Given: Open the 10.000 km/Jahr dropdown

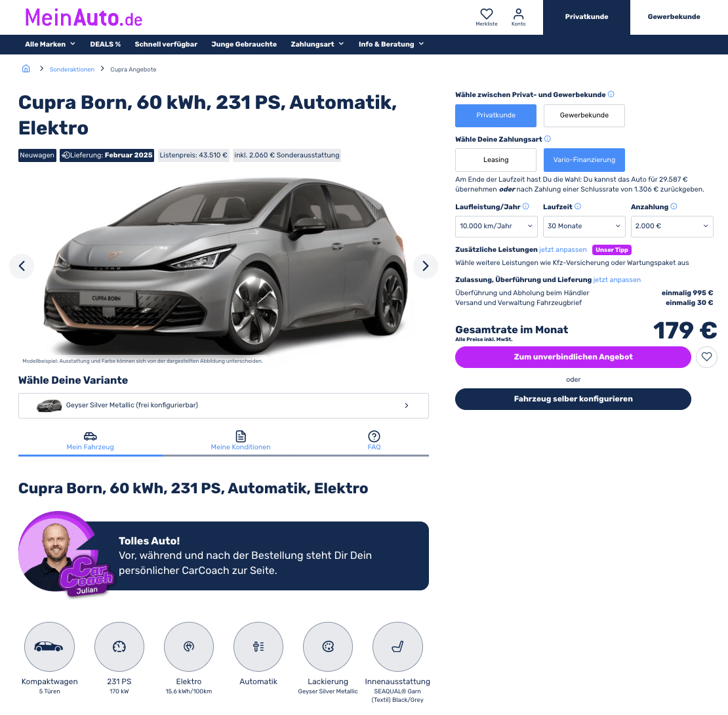Looking at the screenshot, I should (496, 226).
